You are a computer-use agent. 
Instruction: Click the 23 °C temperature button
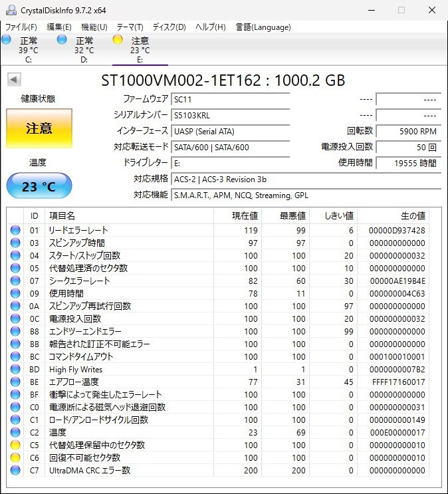pos(39,186)
